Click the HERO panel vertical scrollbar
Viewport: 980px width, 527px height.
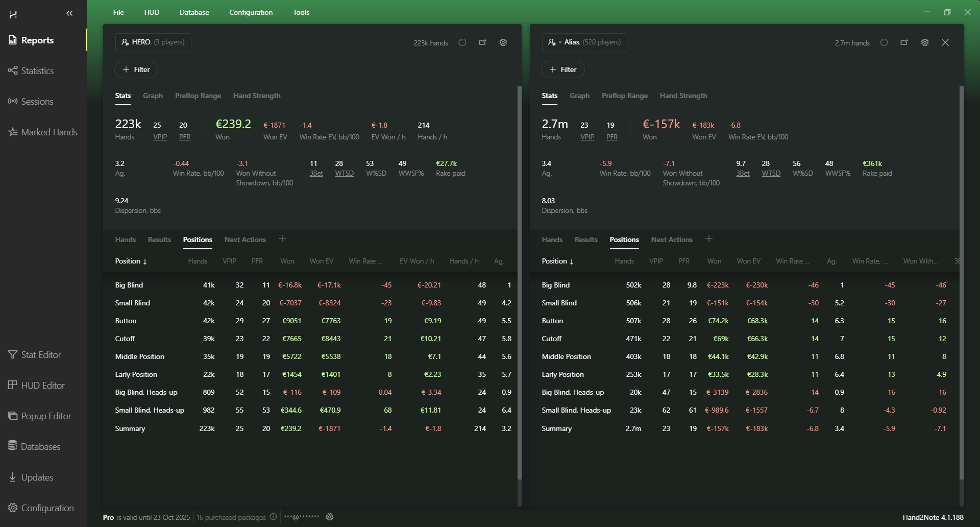(520, 281)
